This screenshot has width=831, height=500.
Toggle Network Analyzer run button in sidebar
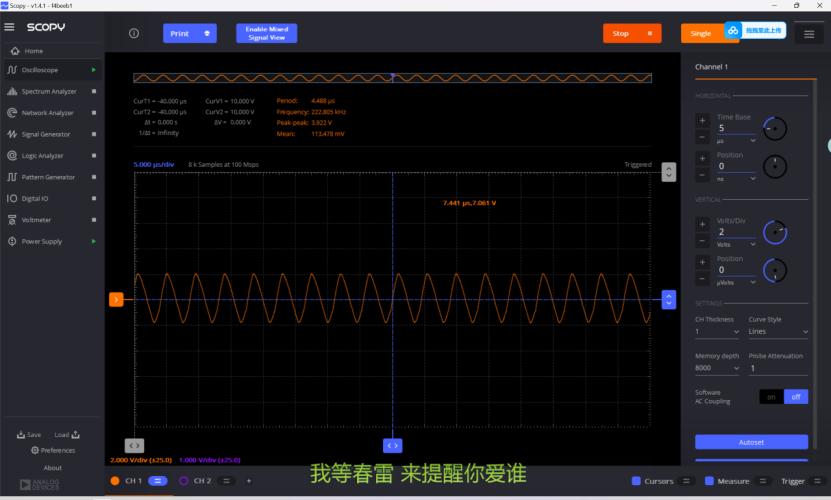click(94, 113)
